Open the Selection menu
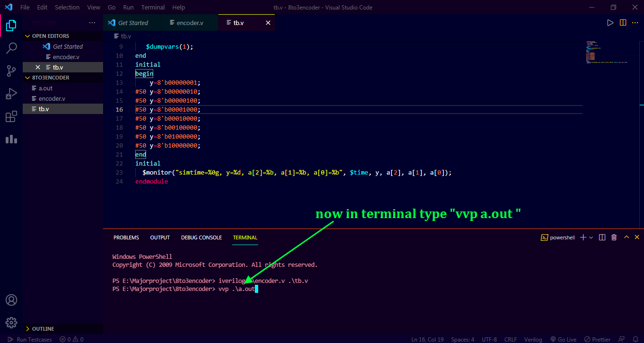The height and width of the screenshot is (343, 644). pos(67,7)
